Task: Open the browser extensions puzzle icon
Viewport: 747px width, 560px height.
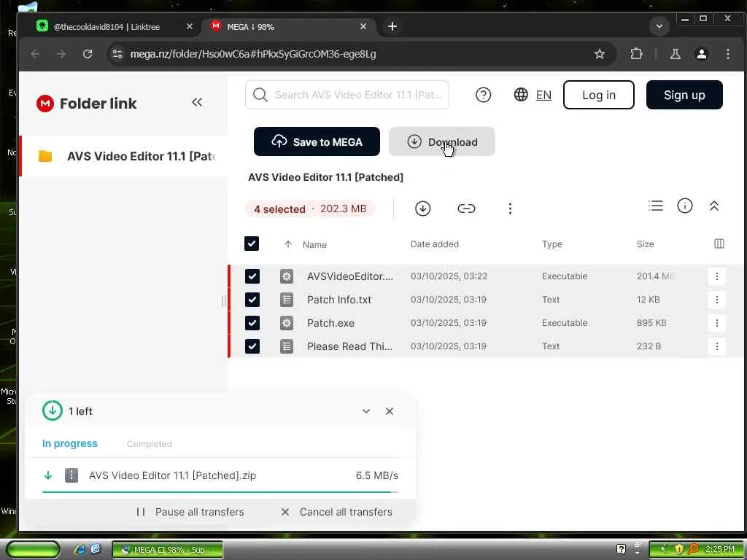Action: tap(636, 54)
